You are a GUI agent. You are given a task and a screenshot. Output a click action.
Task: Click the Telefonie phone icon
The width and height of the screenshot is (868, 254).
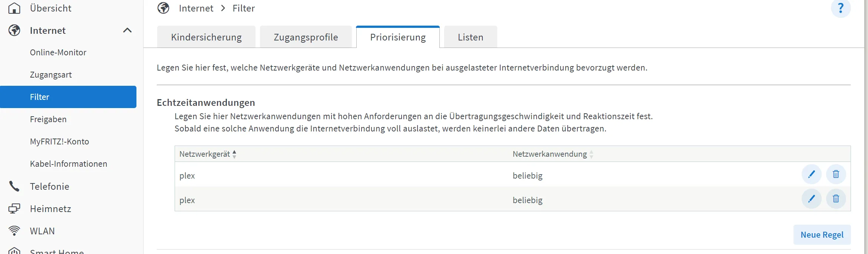(x=14, y=186)
